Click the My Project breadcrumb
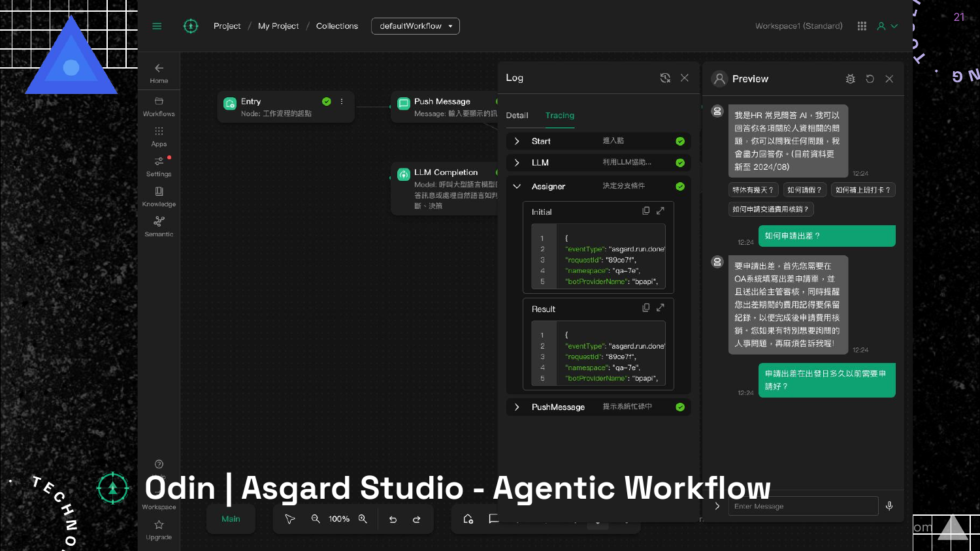 [x=278, y=26]
